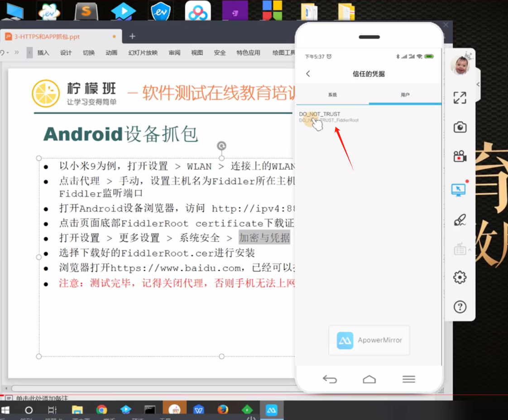Tap the phone back navigation button
Viewport: 508px width, 420px height.
pyautogui.click(x=330, y=379)
